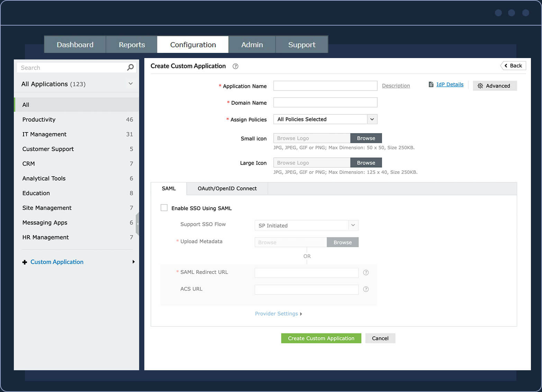This screenshot has height=392, width=542.
Task: Click the search magnifier icon in sidebar
Action: [x=130, y=67]
